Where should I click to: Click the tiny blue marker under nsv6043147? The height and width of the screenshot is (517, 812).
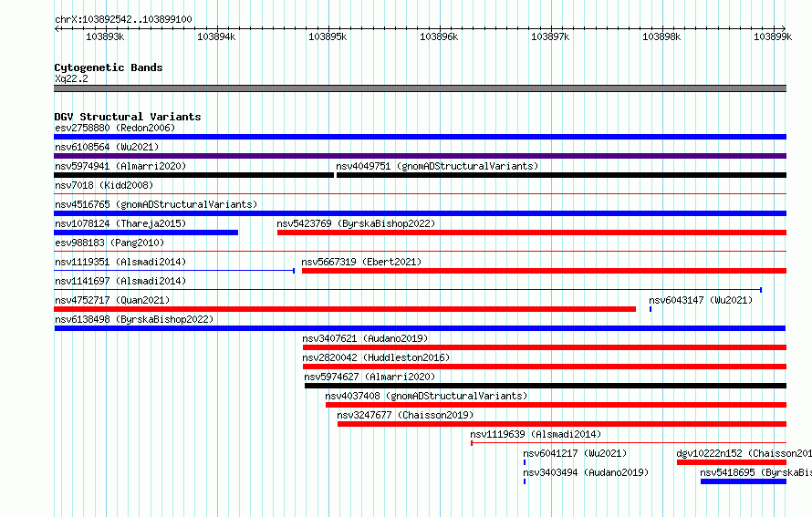[x=651, y=309]
